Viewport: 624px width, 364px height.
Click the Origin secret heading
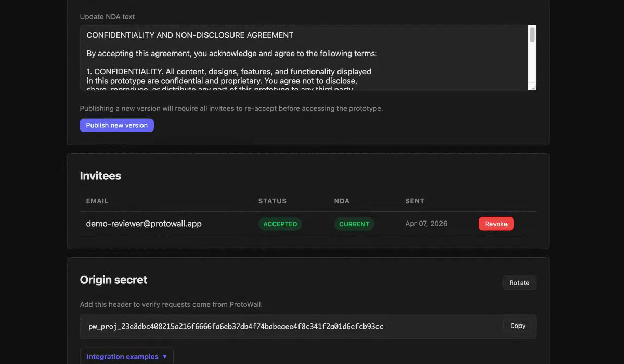[x=113, y=280]
